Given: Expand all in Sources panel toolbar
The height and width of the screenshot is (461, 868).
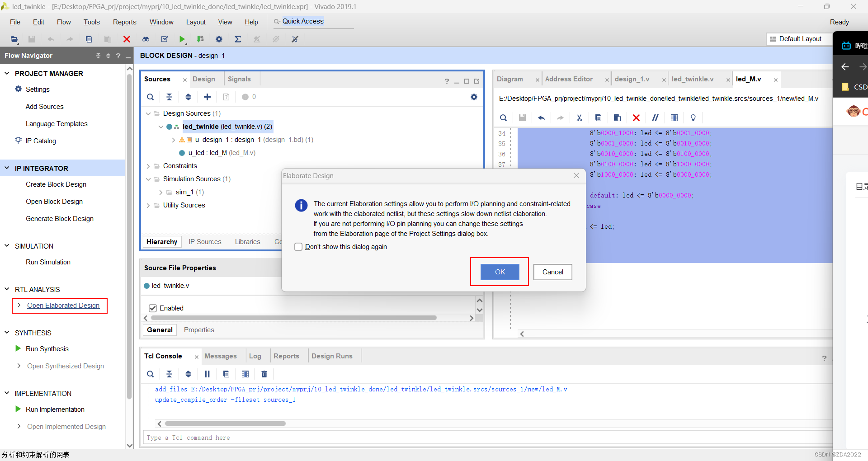Looking at the screenshot, I should click(188, 97).
